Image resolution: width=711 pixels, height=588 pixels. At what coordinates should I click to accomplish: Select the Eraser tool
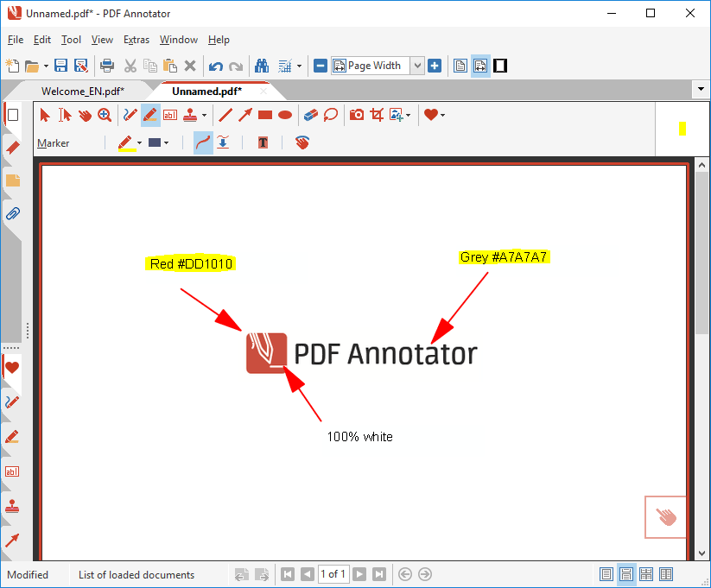311,115
